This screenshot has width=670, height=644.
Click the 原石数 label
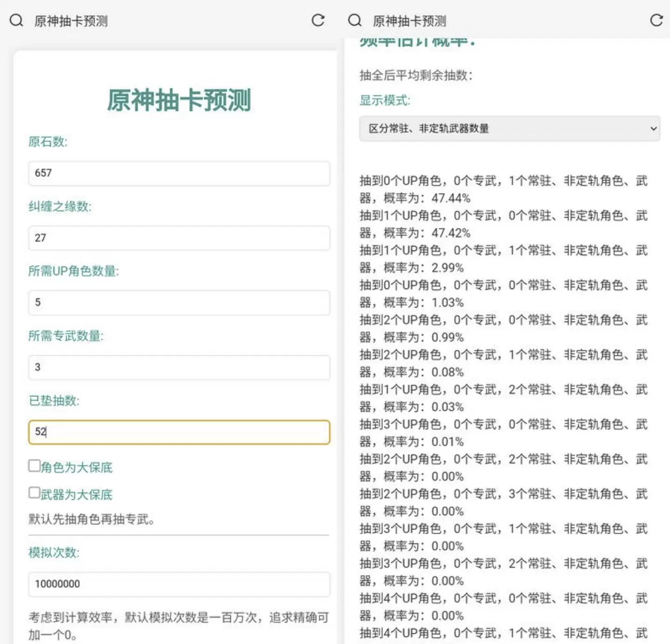click(48, 141)
